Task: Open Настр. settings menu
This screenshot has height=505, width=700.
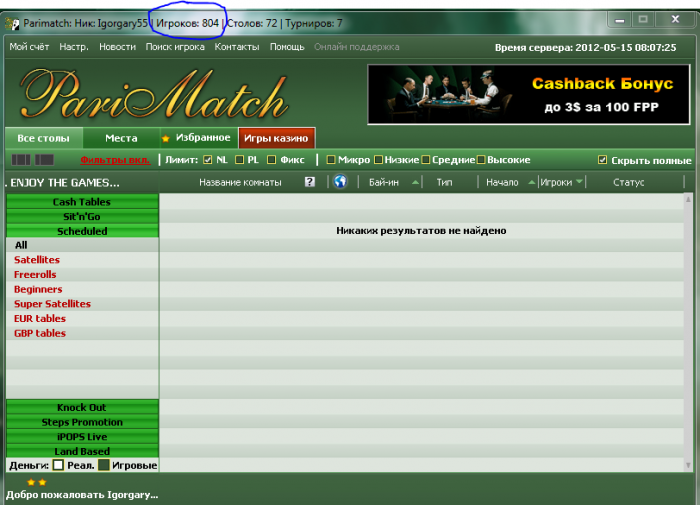Action: coord(74,47)
